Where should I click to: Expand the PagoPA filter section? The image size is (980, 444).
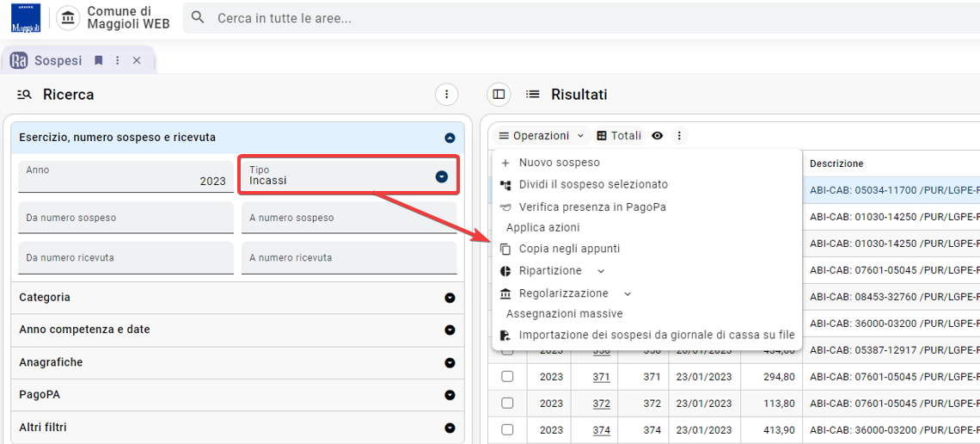(x=237, y=395)
